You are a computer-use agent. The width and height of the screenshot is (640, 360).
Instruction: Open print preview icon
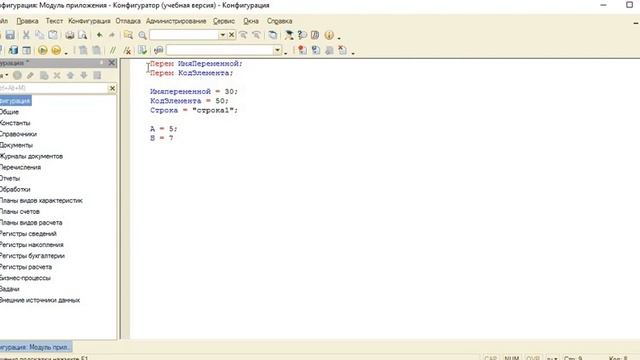82,35
